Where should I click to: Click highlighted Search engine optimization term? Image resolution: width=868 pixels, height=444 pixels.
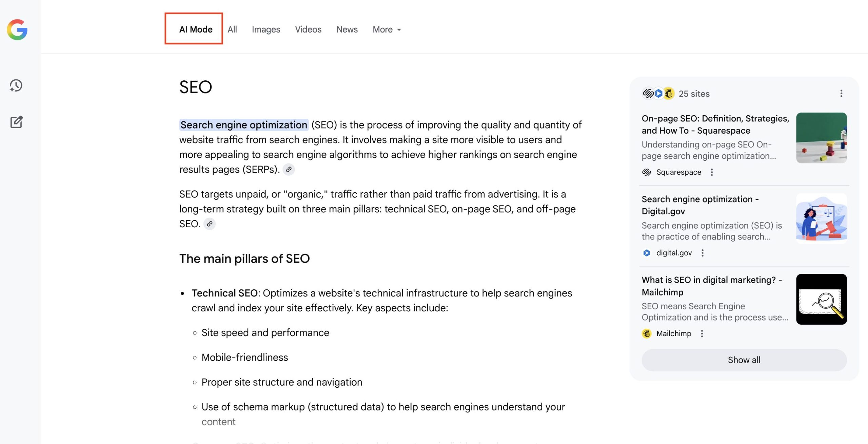[243, 125]
